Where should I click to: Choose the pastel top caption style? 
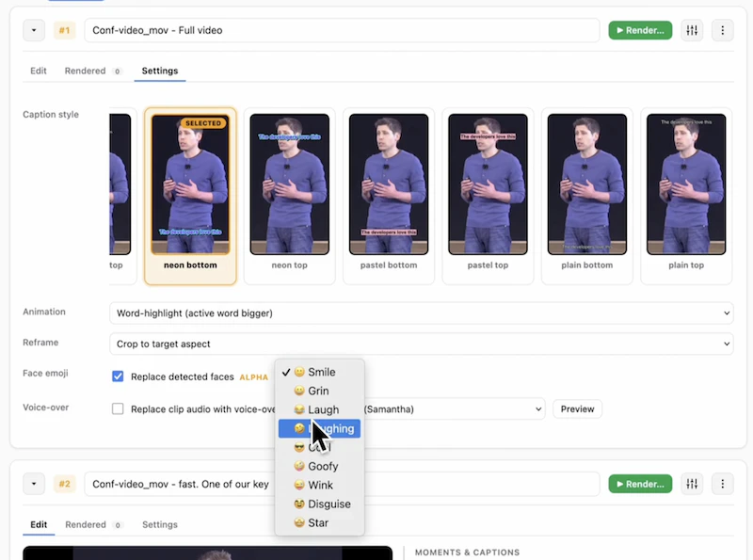pyautogui.click(x=488, y=196)
